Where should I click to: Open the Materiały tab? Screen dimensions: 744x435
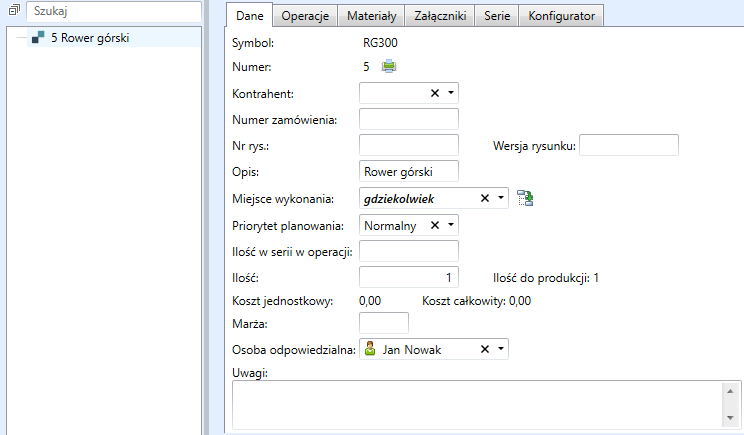point(370,16)
